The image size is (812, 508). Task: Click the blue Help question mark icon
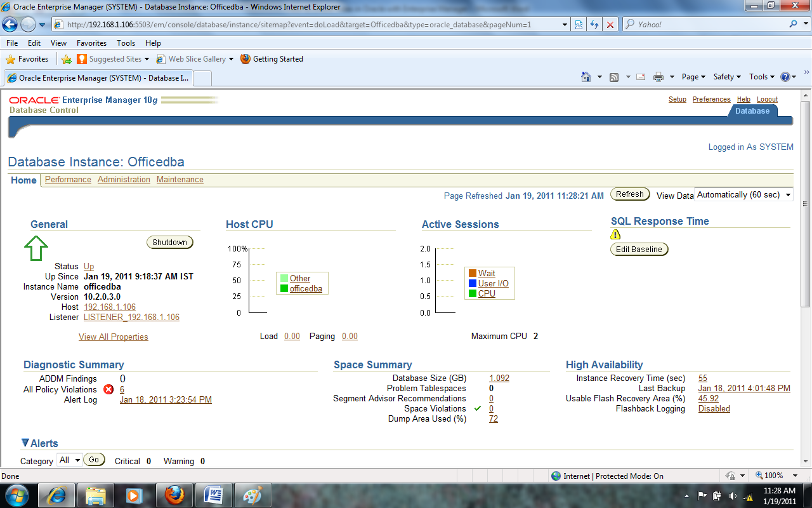click(785, 77)
